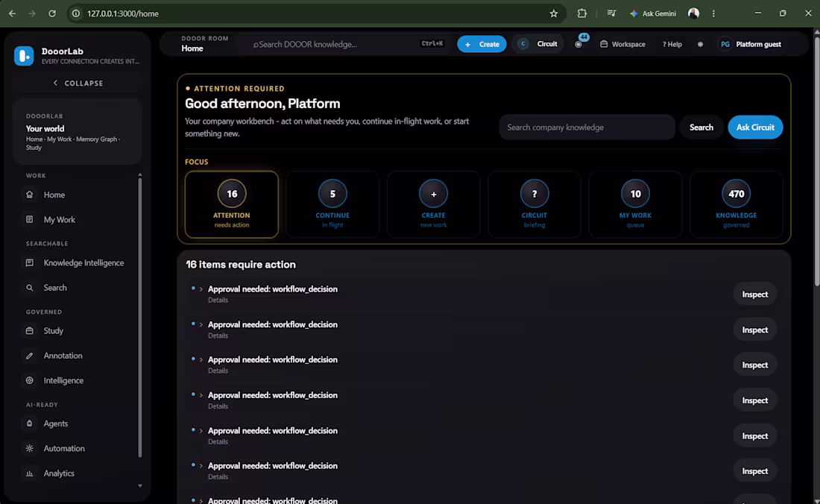Viewport: 820px width, 504px height.
Task: Select the My Work queue card
Action: [x=635, y=204]
